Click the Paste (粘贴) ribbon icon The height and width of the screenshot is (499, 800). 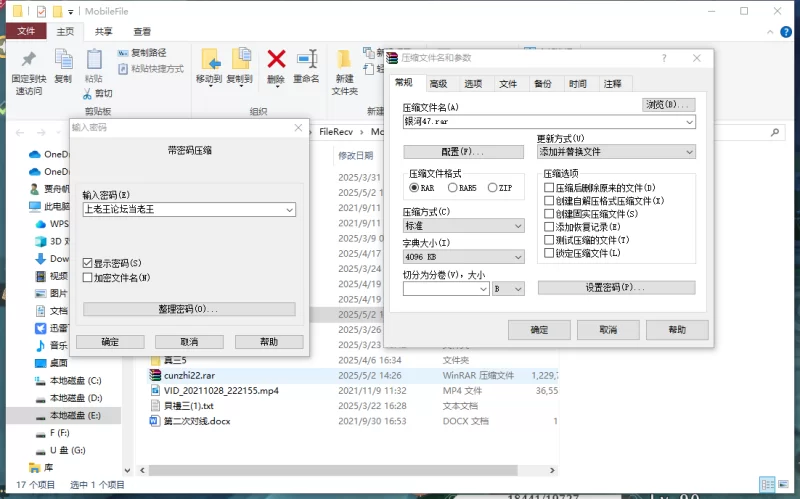coord(94,59)
